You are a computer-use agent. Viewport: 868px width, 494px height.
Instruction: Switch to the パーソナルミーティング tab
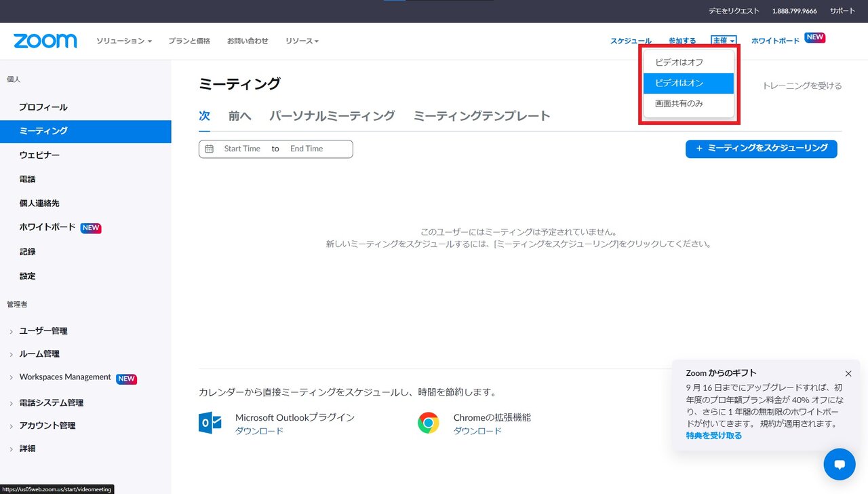coord(332,116)
